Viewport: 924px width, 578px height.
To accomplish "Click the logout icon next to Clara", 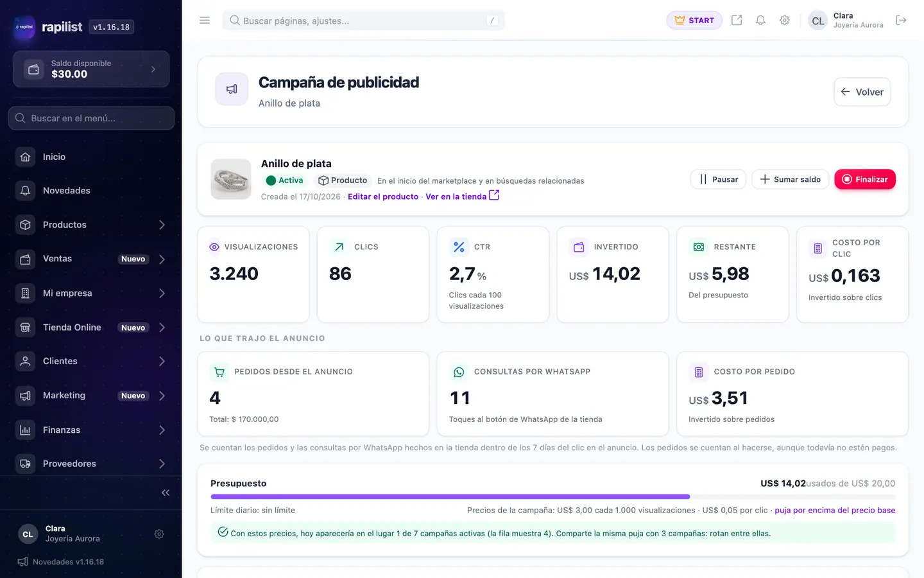I will tap(901, 21).
